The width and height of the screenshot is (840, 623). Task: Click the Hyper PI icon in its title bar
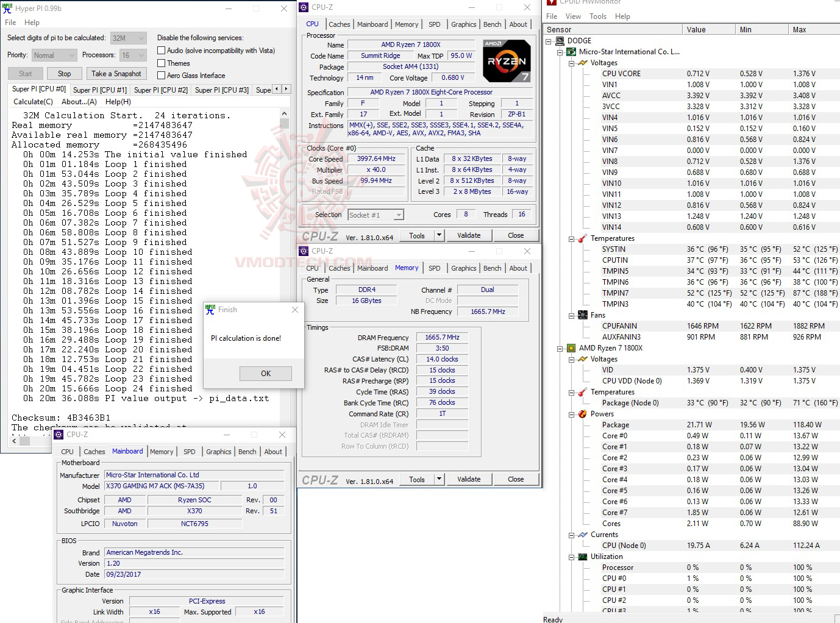coord(7,8)
